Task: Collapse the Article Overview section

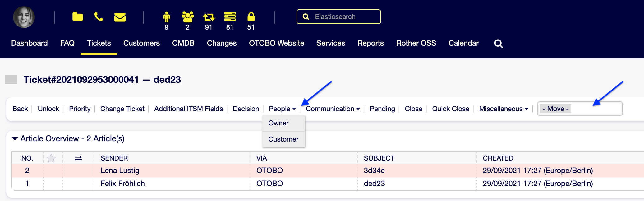Action: (15, 138)
